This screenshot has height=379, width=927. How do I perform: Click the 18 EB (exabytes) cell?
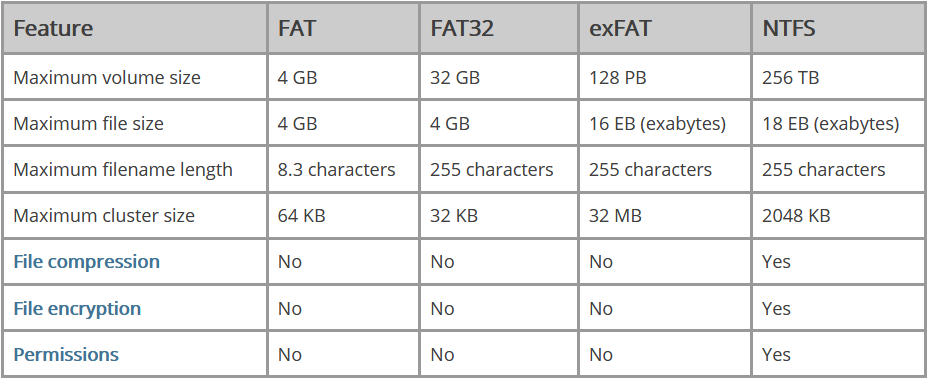click(831, 124)
